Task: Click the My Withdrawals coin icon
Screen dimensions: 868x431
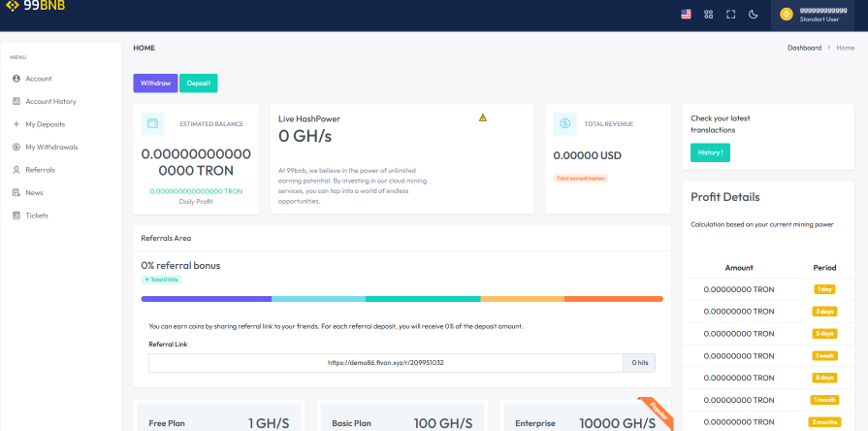Action: tap(16, 147)
